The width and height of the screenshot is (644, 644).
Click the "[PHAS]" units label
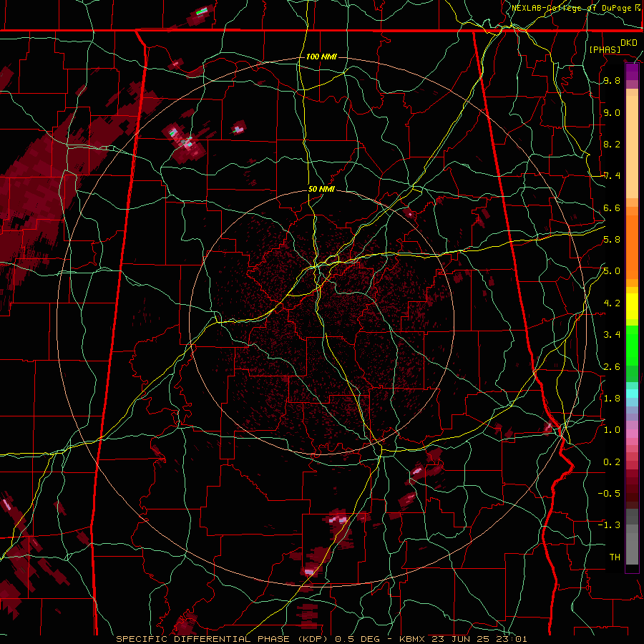pyautogui.click(x=605, y=49)
